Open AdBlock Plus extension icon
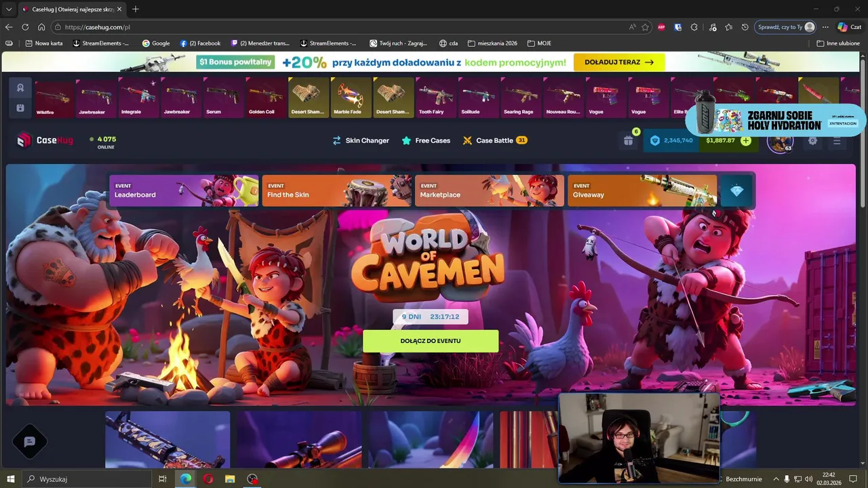Screen dimensions: 868x488 pos(660,27)
